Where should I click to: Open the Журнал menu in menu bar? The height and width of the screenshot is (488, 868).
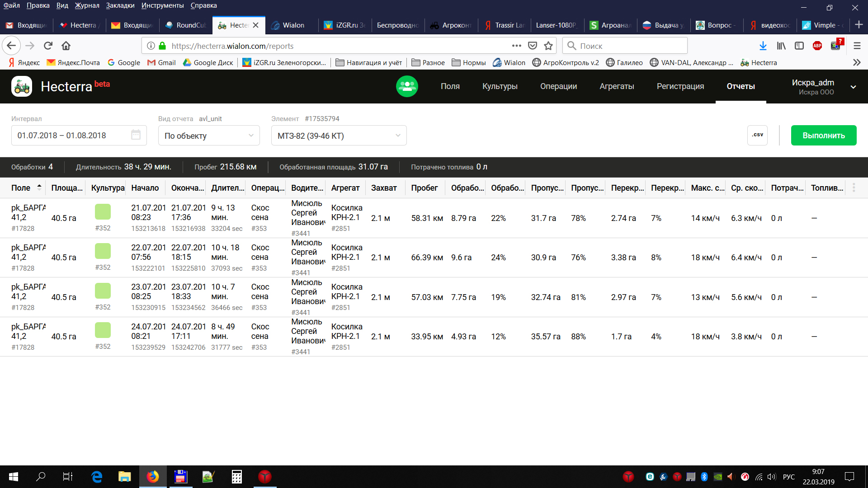tap(87, 5)
